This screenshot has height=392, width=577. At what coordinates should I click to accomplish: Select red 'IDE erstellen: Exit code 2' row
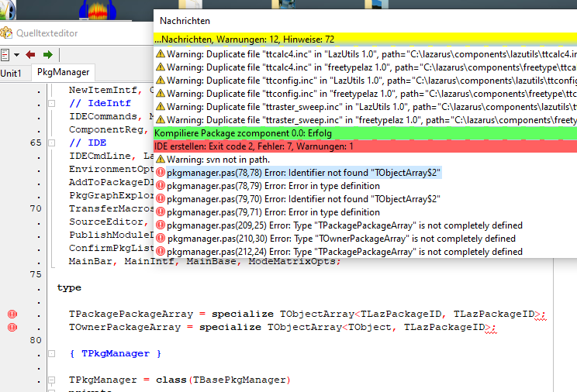(x=365, y=146)
